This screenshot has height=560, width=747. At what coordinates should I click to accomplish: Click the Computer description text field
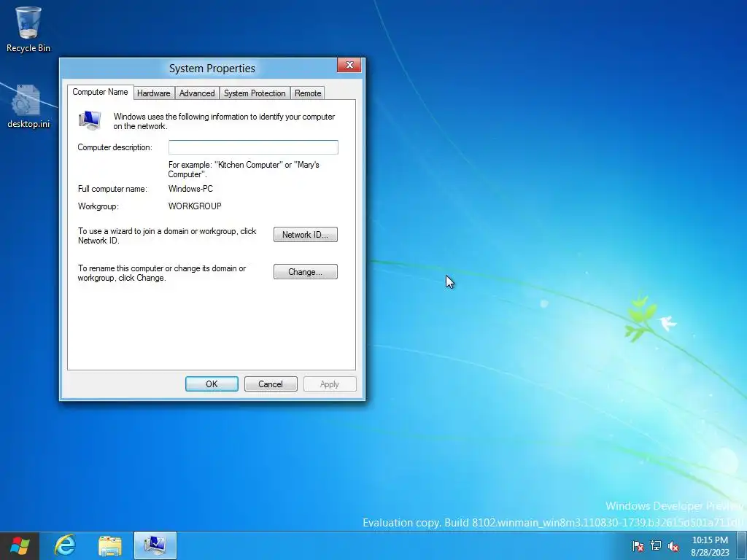(x=253, y=147)
